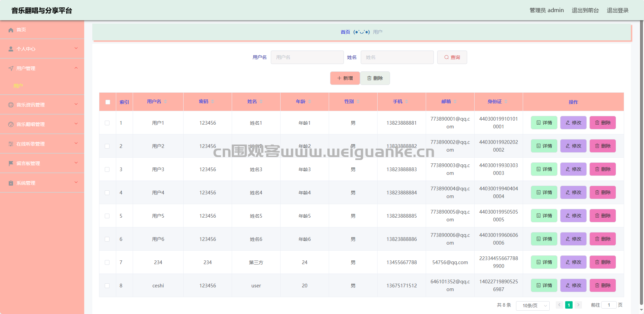This screenshot has width=644, height=314.
Task: Focus the 姓名 search input field
Action: click(397, 57)
